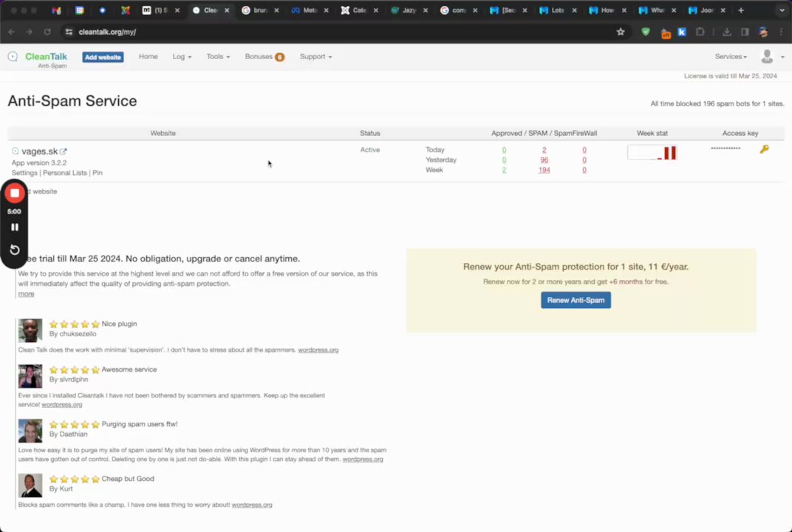Open the extensions puzzle icon
This screenshot has width=792, height=532.
pyautogui.click(x=700, y=32)
